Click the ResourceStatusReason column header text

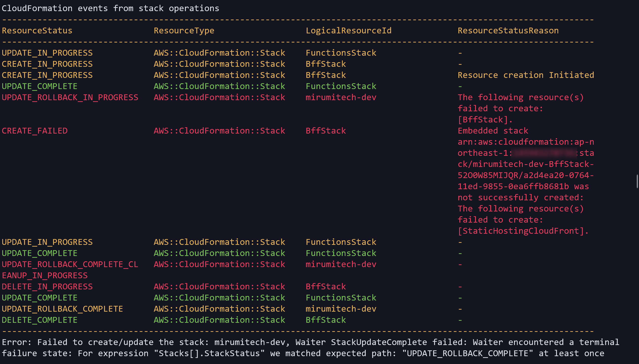pos(508,31)
